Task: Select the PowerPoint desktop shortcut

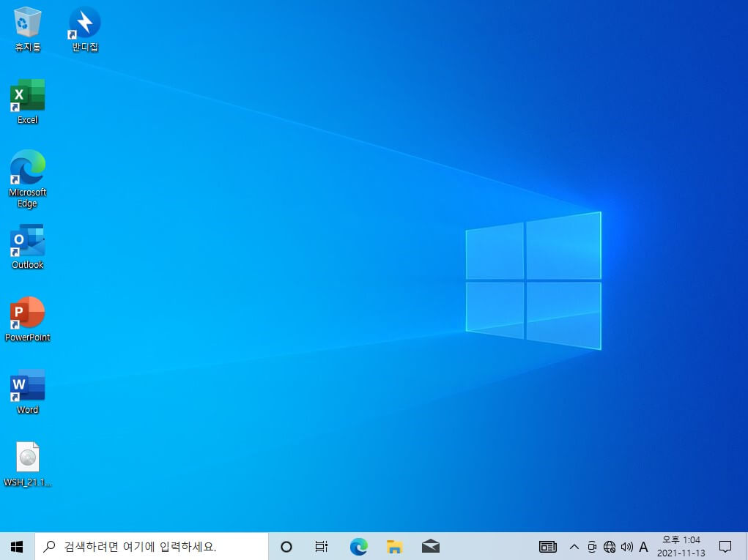Action: click(x=28, y=319)
